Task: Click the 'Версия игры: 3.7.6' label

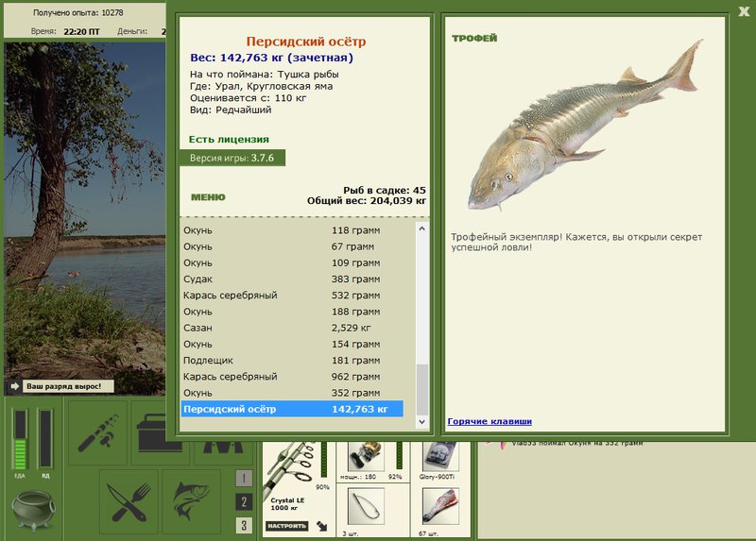Action: (x=232, y=158)
